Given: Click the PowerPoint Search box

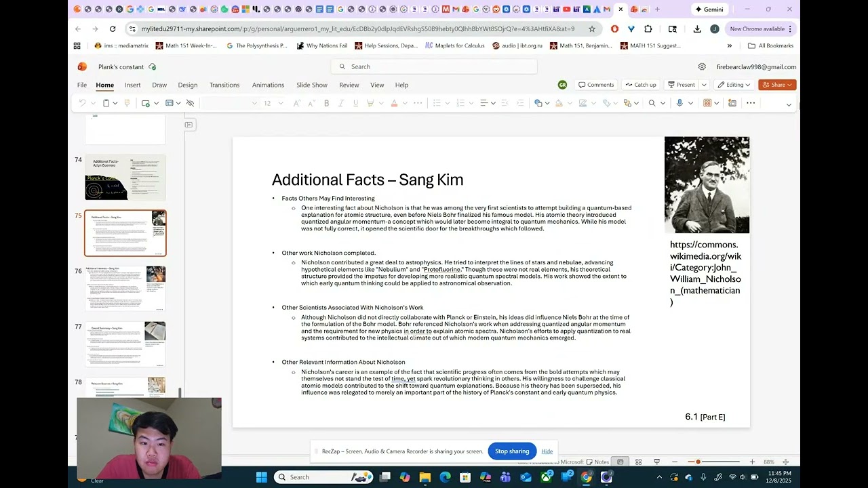Looking at the screenshot, I should [x=434, y=66].
